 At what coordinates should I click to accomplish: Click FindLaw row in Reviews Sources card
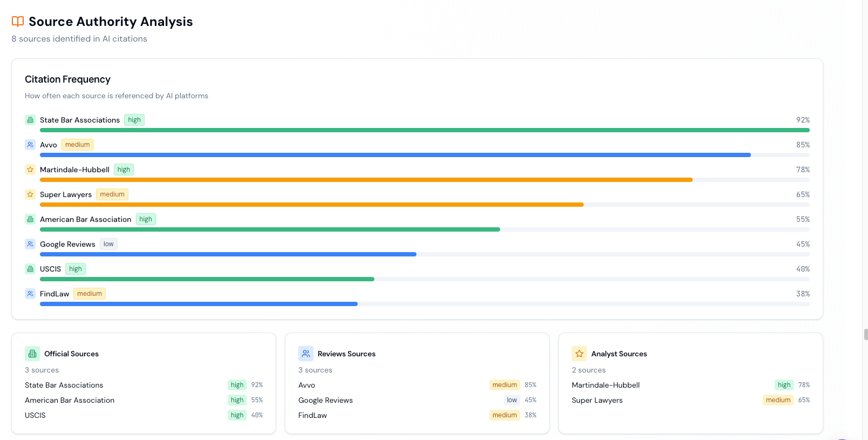417,415
